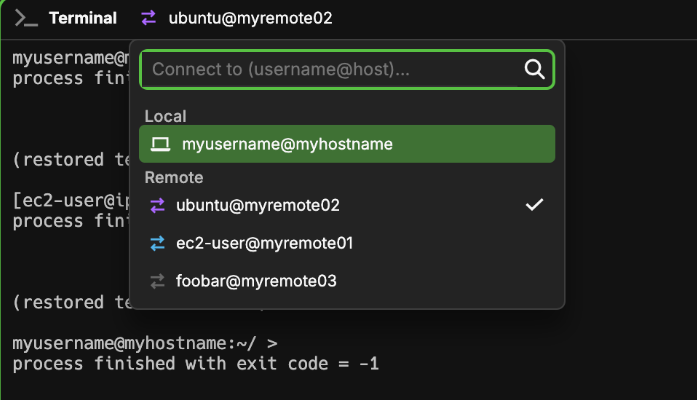Click the checkmark next to ubuntu@myremote02
Screen dimensions: 697x400
coord(534,205)
